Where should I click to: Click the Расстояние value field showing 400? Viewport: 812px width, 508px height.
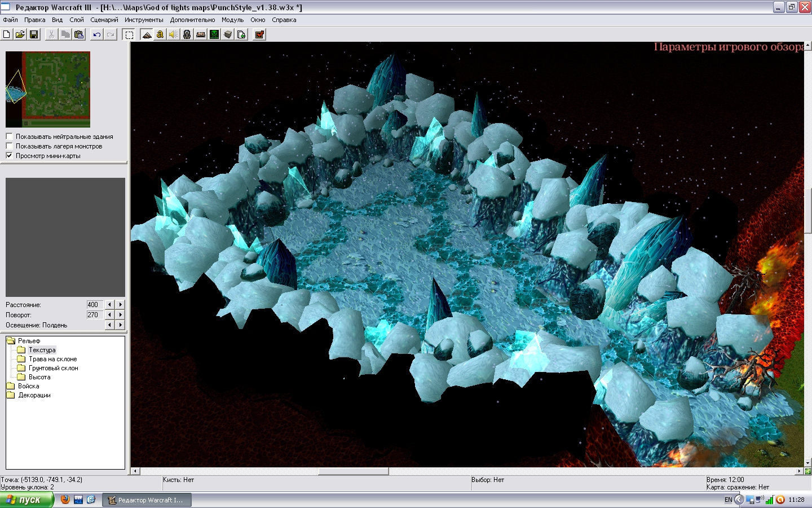coord(95,305)
